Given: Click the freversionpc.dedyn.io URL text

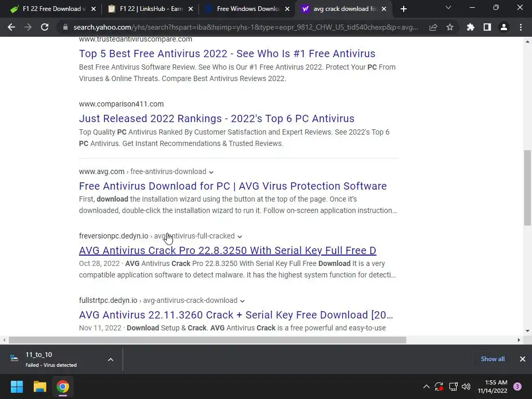Looking at the screenshot, I should 113,236.
